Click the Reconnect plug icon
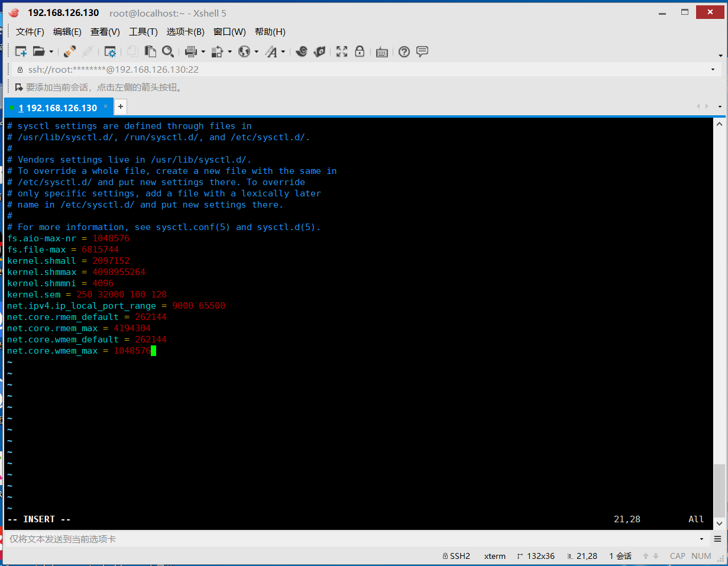 pyautogui.click(x=70, y=51)
